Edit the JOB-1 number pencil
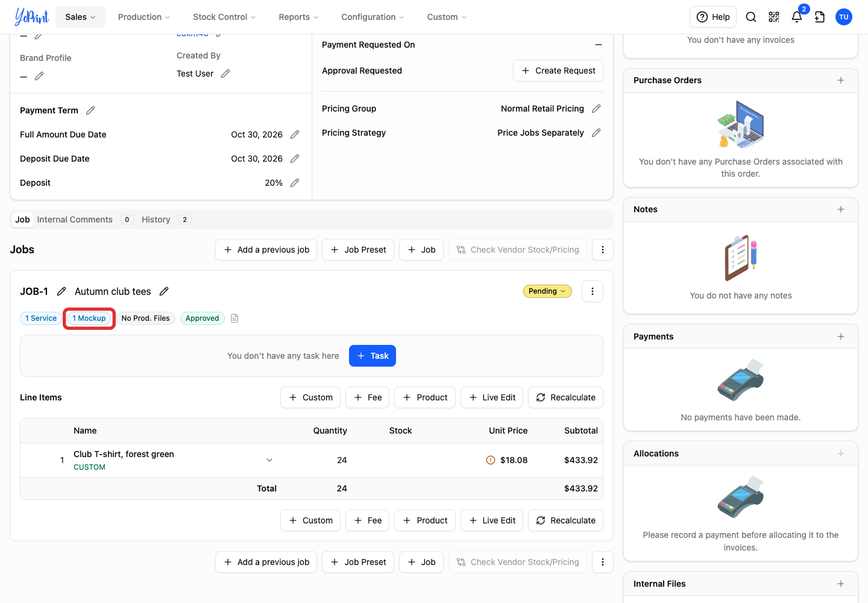868x603 pixels. [61, 291]
